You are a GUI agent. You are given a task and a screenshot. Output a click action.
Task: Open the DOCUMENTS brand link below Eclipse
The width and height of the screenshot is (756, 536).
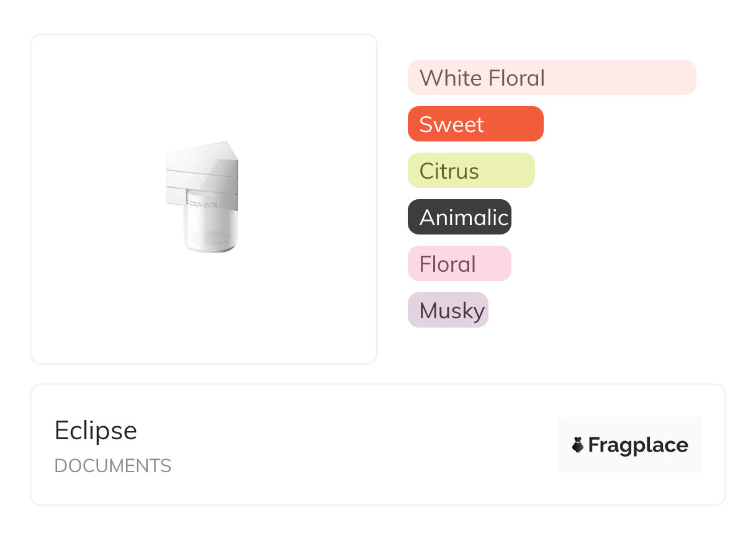(113, 466)
